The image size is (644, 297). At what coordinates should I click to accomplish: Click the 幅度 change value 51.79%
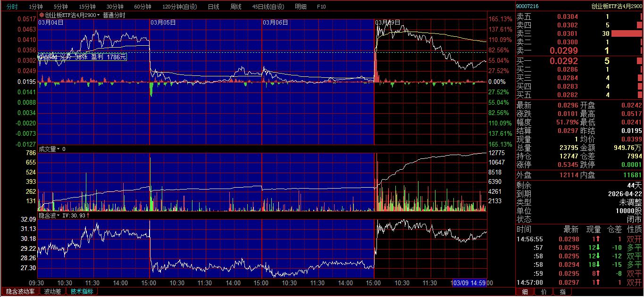pos(568,122)
